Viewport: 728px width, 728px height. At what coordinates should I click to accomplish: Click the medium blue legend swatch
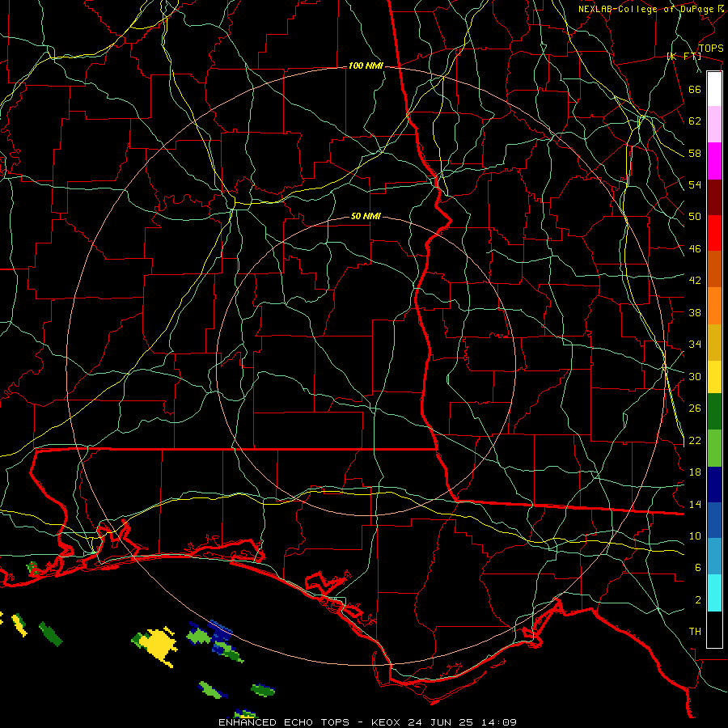[714, 520]
